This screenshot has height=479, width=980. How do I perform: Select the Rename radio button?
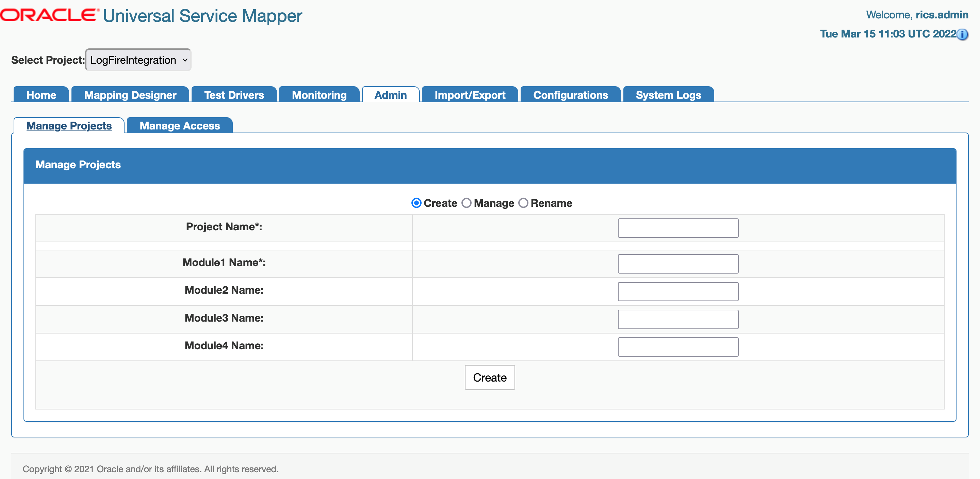pyautogui.click(x=523, y=203)
